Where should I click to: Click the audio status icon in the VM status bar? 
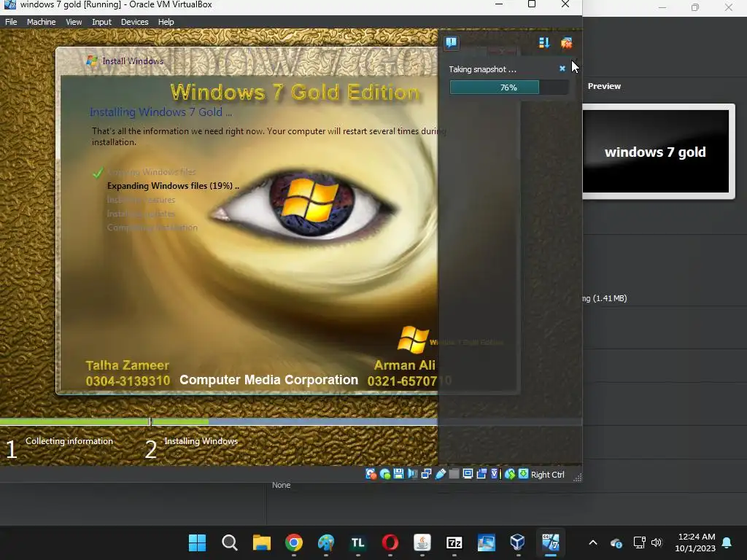(x=413, y=474)
